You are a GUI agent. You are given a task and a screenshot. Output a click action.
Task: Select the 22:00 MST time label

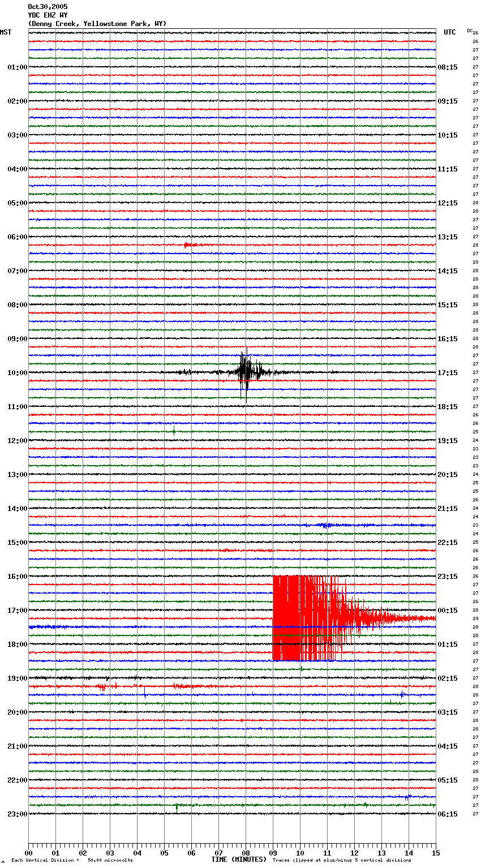click(17, 780)
